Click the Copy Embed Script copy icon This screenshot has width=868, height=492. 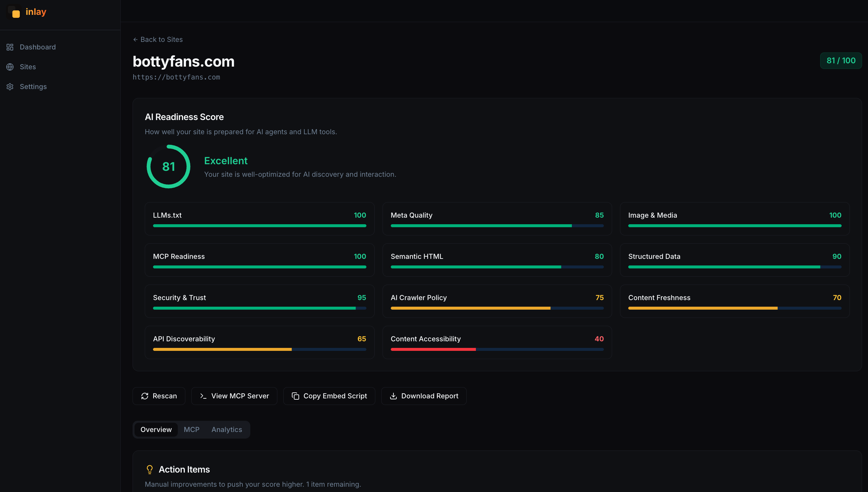click(295, 396)
